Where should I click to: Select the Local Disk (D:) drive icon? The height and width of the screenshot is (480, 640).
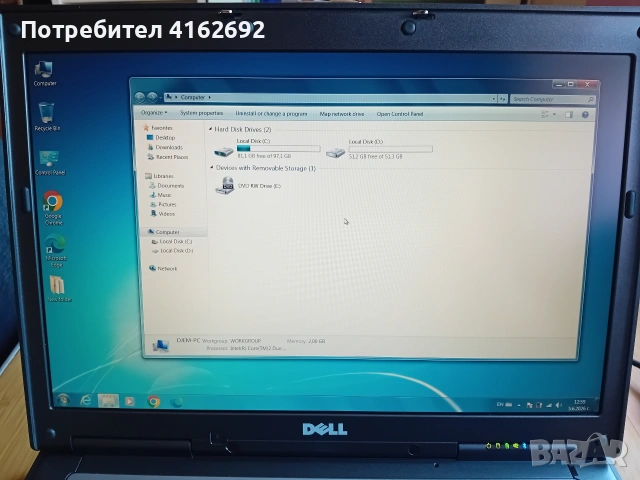coord(336,153)
